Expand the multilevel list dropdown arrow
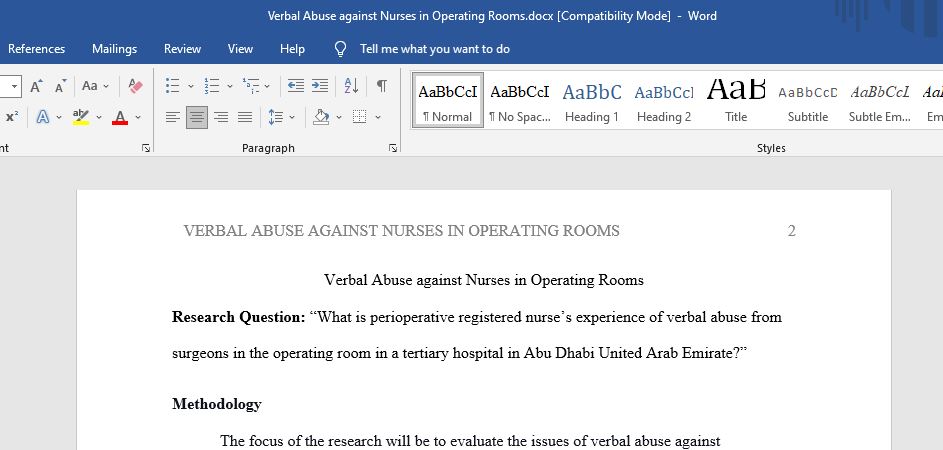 [267, 87]
